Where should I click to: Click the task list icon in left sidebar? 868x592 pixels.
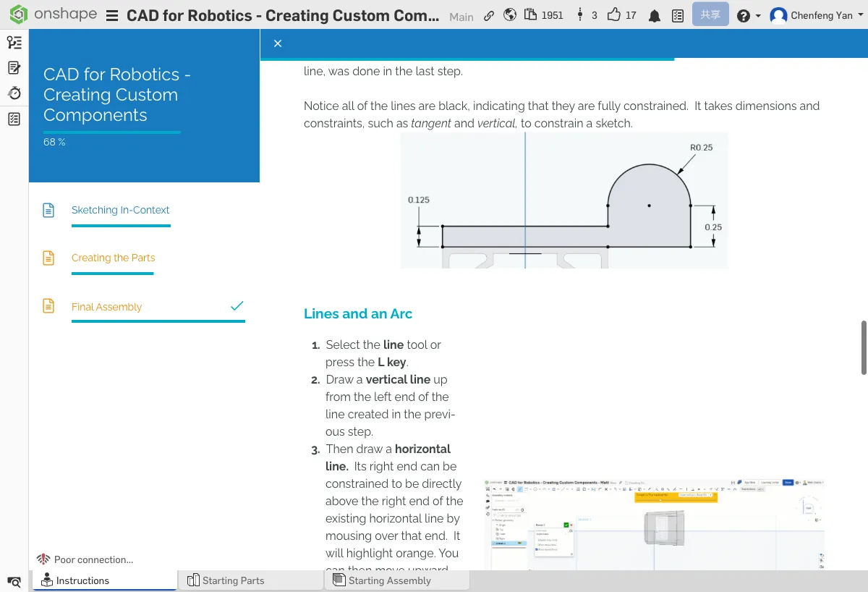(14, 119)
